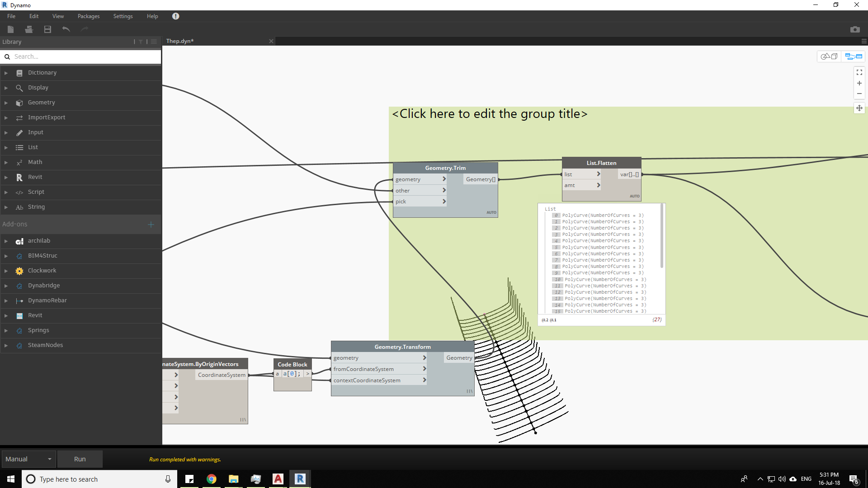Switch to graph view navigation toggle
This screenshot has height=488, width=868.
(854, 56)
